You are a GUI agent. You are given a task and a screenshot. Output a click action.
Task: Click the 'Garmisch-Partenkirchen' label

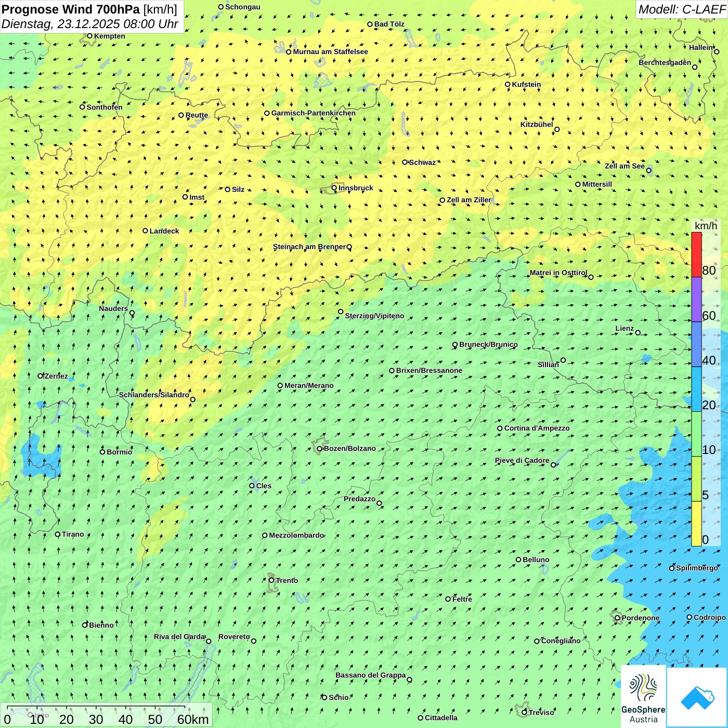pyautogui.click(x=314, y=113)
